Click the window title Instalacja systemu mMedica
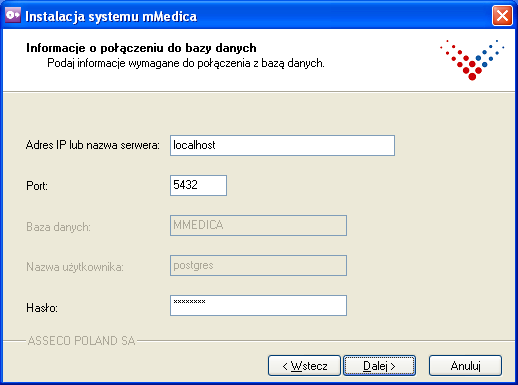Screen dimensions: 518x385 point(111,16)
